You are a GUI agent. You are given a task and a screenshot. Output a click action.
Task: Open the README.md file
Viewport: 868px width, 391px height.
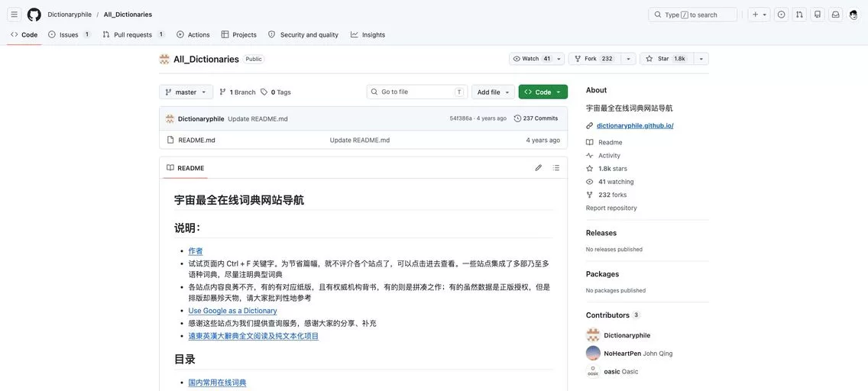(196, 141)
